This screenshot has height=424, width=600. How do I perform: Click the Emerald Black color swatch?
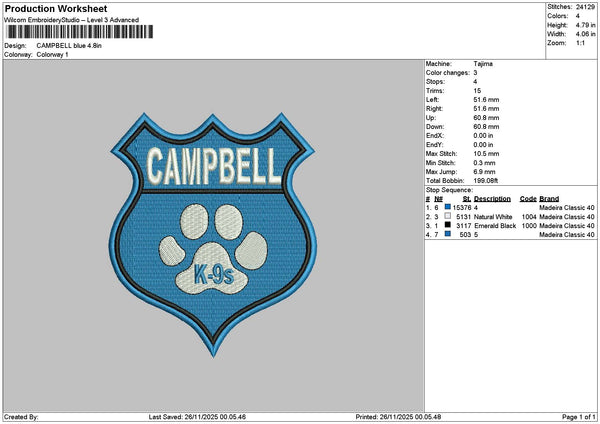coord(447,225)
